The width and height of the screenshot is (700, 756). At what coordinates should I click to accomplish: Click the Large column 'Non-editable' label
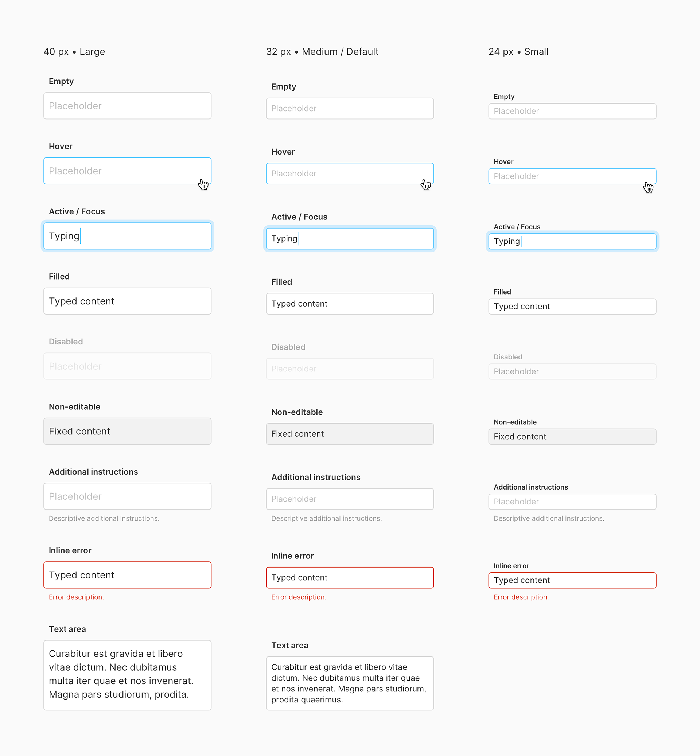(x=75, y=407)
